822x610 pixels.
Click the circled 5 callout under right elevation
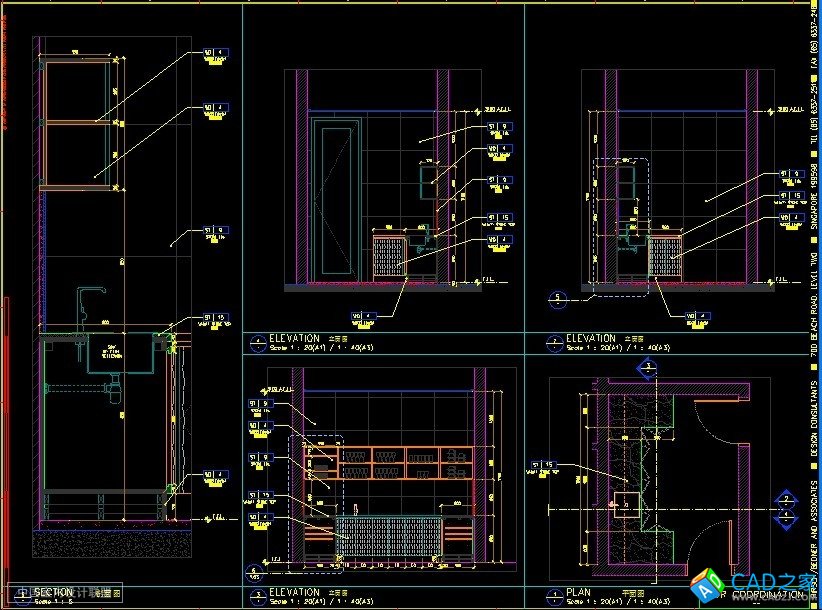pyautogui.click(x=558, y=297)
